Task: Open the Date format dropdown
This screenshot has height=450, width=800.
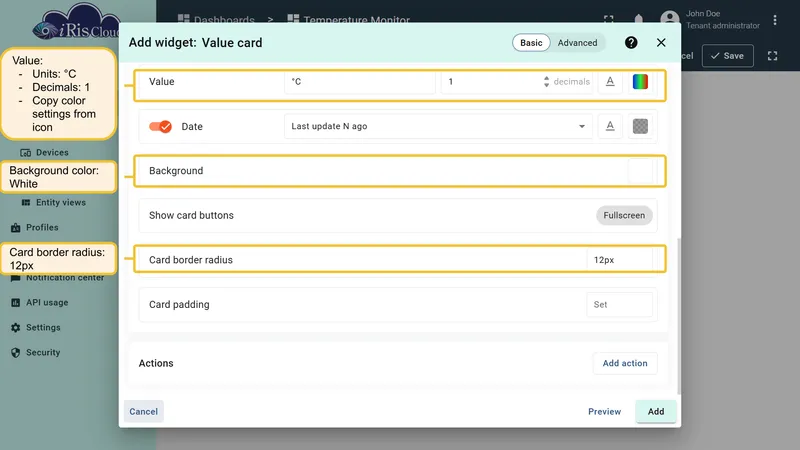Action: (x=438, y=126)
